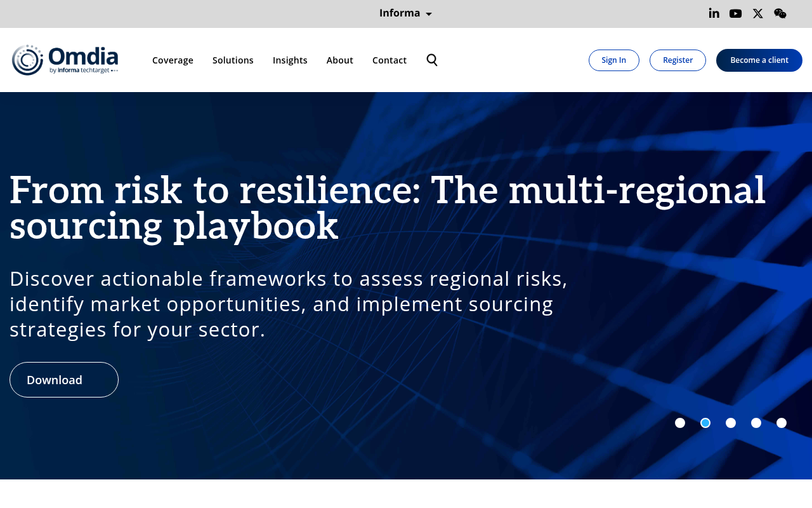Screen dimensions: 812x508
Task: Click the Sign In button
Action: pyautogui.click(x=614, y=60)
